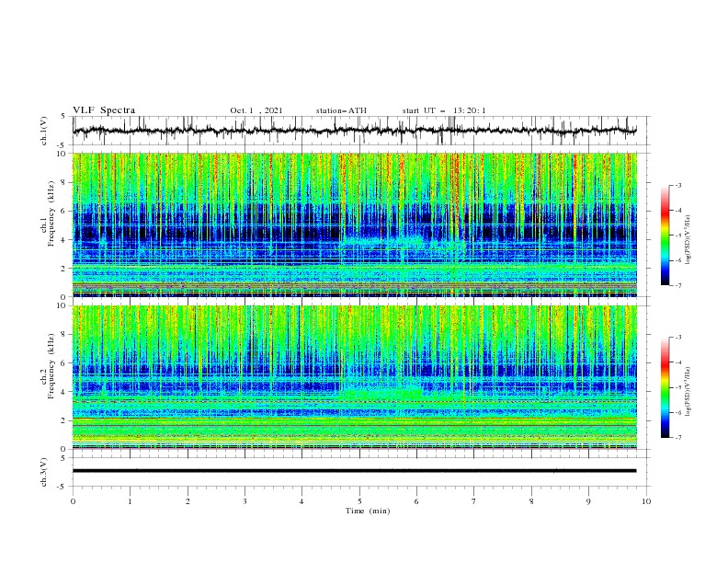Image resolution: width=728 pixels, height=563 pixels.
Task: Click the date 'Oct. 1 , 2021'
Action: coord(256,110)
